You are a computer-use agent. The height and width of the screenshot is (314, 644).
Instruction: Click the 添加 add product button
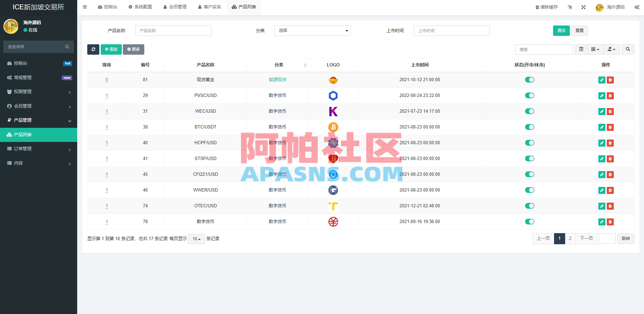point(111,49)
